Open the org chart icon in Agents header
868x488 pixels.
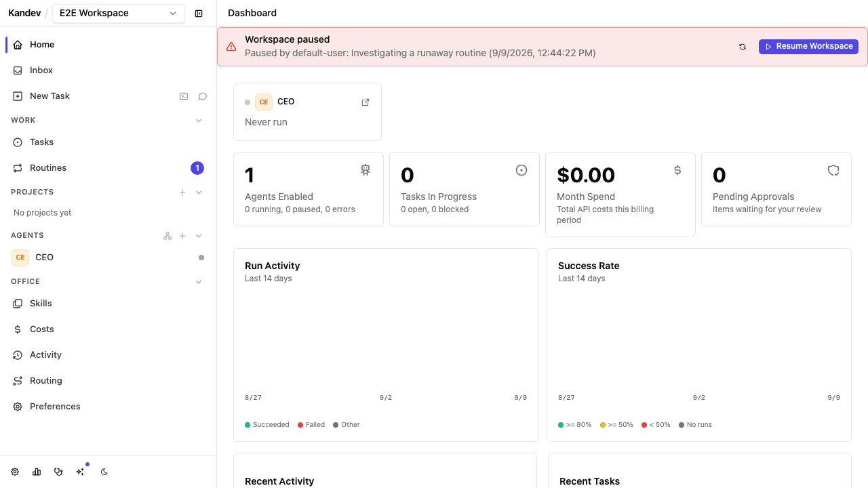[167, 236]
